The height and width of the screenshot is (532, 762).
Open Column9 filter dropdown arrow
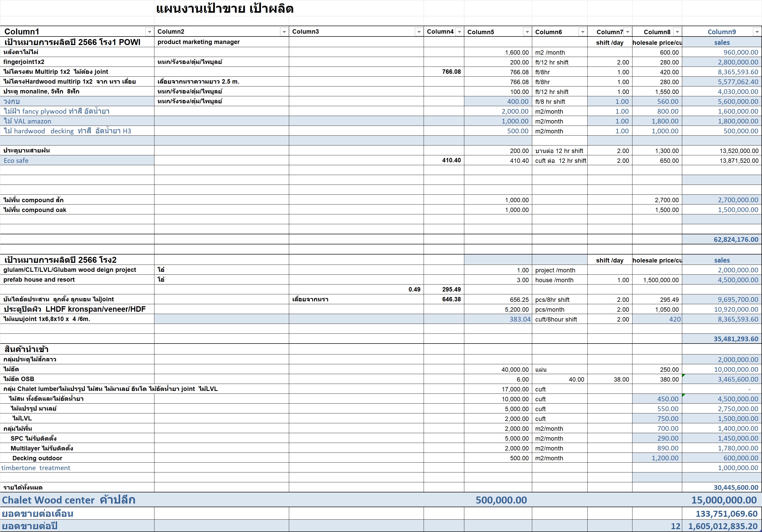click(757, 32)
